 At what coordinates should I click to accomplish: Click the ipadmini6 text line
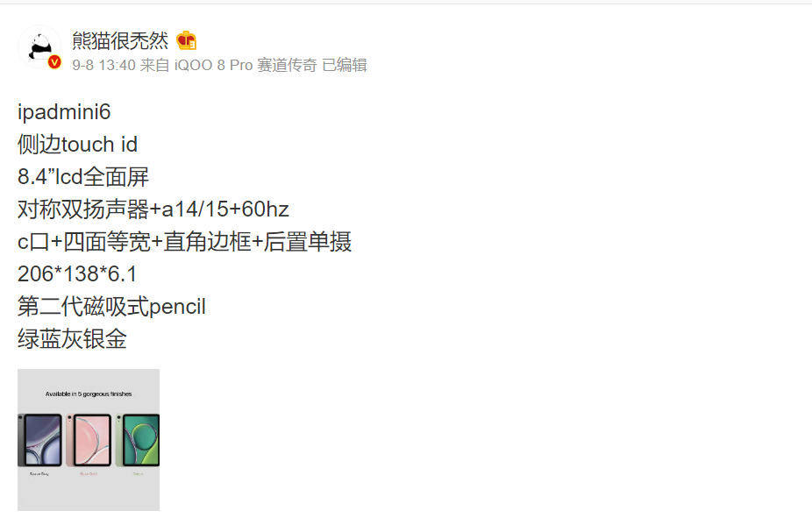[x=64, y=112]
